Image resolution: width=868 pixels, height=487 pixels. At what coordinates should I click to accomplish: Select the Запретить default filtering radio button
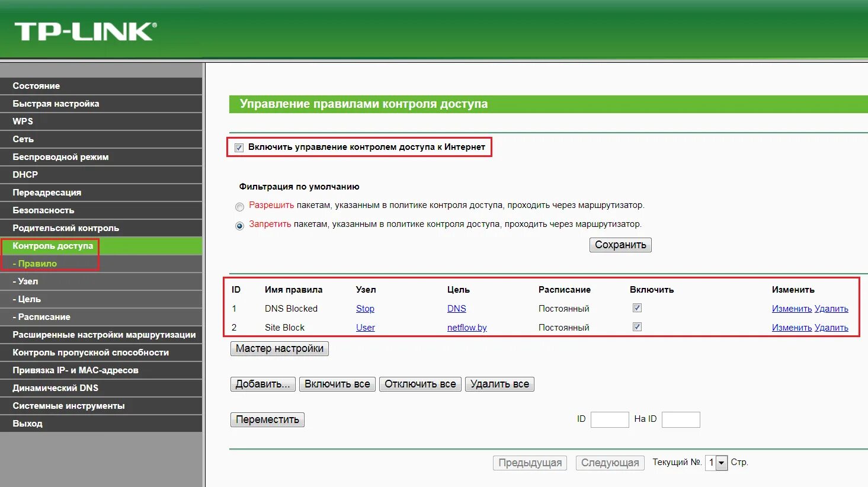pos(239,226)
